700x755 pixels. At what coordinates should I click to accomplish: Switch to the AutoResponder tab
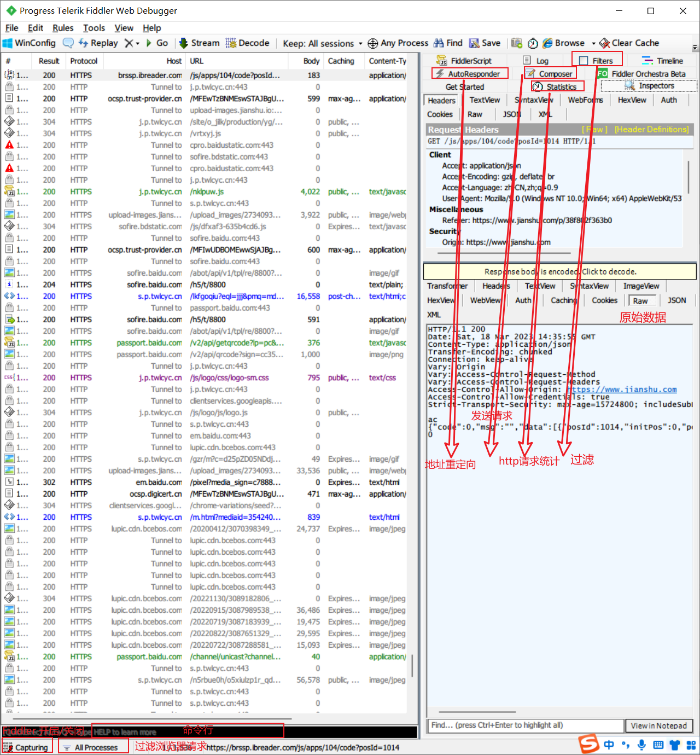469,74
